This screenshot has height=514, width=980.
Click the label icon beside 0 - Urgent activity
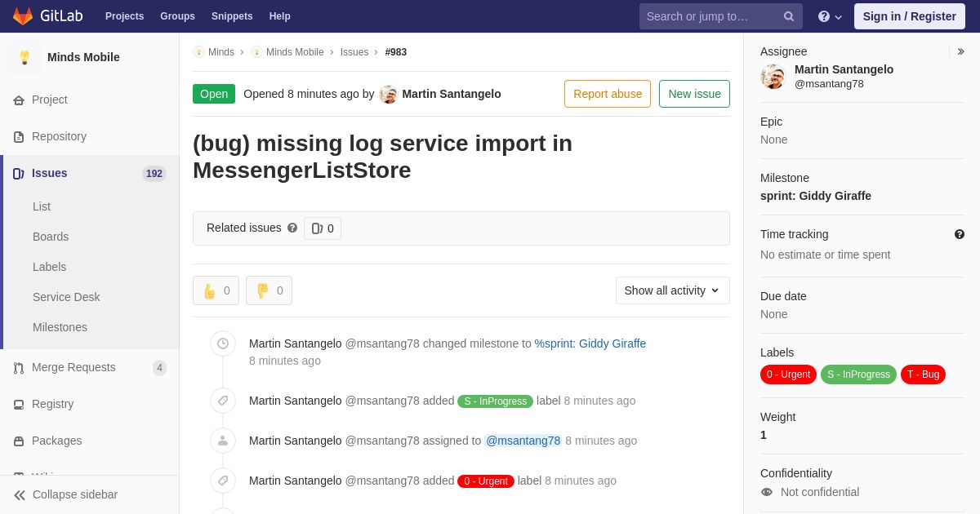click(x=223, y=481)
